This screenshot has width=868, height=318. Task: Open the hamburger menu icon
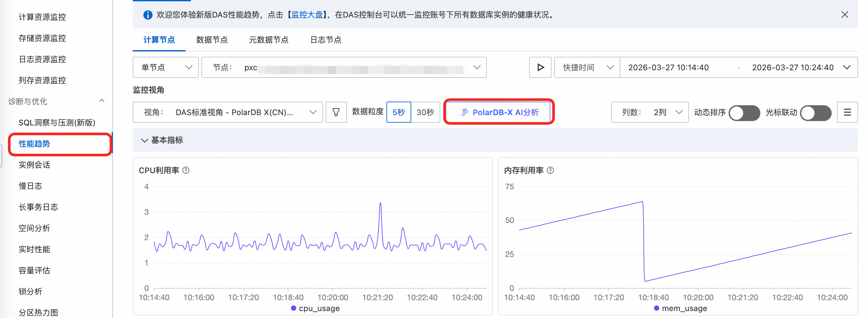[x=848, y=112]
